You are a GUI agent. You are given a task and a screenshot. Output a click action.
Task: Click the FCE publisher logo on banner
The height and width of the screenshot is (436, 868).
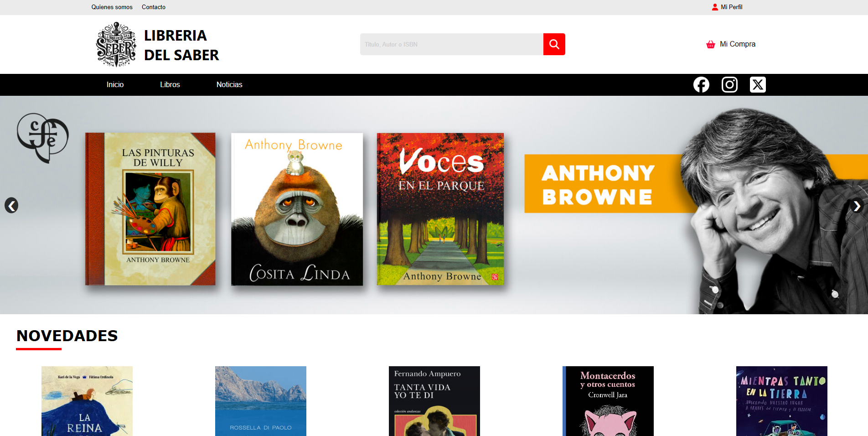(x=43, y=138)
